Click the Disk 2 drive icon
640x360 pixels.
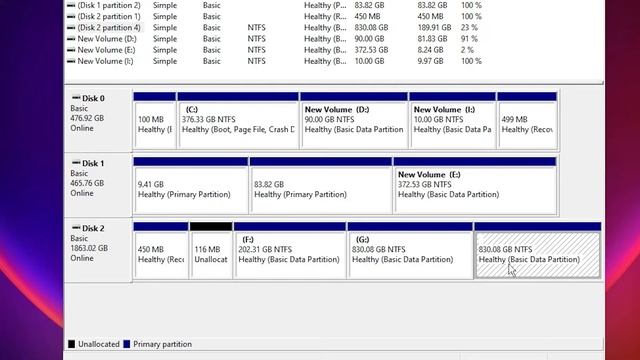(76, 228)
